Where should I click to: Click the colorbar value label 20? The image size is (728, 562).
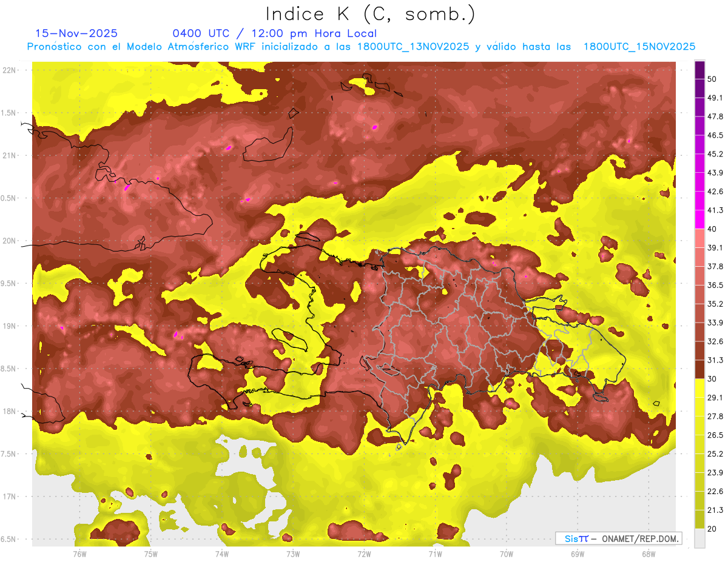(712, 529)
